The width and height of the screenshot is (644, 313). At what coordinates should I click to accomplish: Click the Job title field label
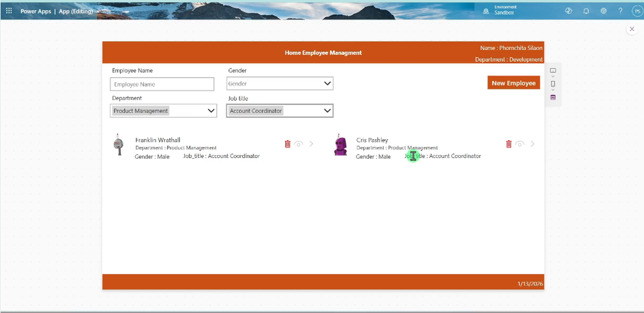[238, 99]
